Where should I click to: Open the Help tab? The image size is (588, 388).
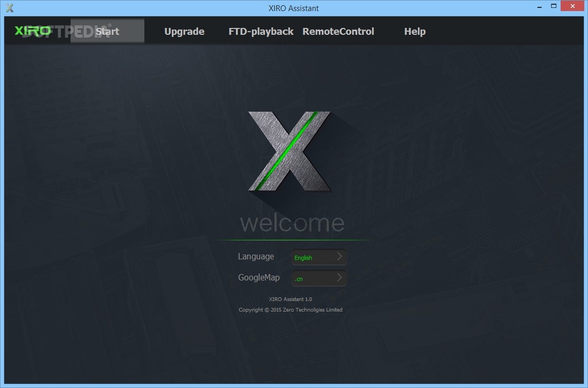tap(415, 32)
